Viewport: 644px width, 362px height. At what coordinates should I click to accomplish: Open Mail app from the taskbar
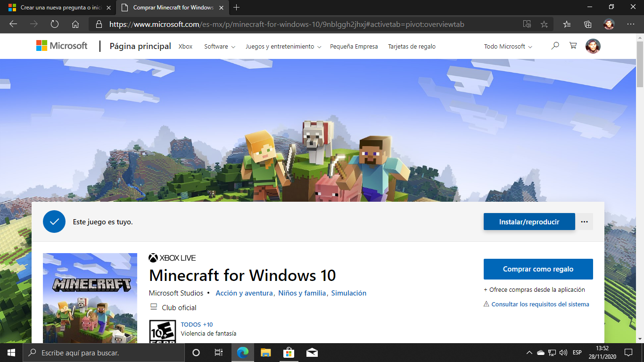pos(312,353)
